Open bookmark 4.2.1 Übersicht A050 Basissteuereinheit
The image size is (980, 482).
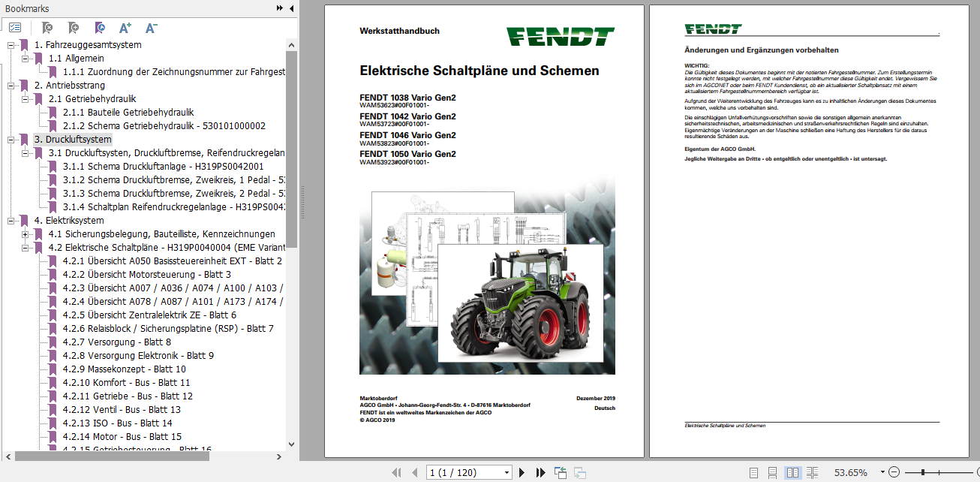(173, 261)
